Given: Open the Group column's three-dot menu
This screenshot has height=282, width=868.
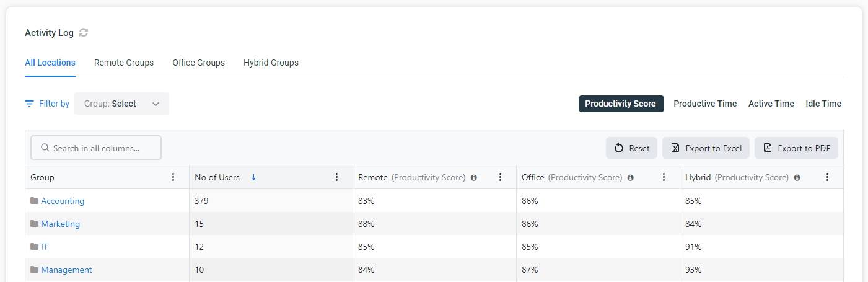Looking at the screenshot, I should [x=173, y=177].
